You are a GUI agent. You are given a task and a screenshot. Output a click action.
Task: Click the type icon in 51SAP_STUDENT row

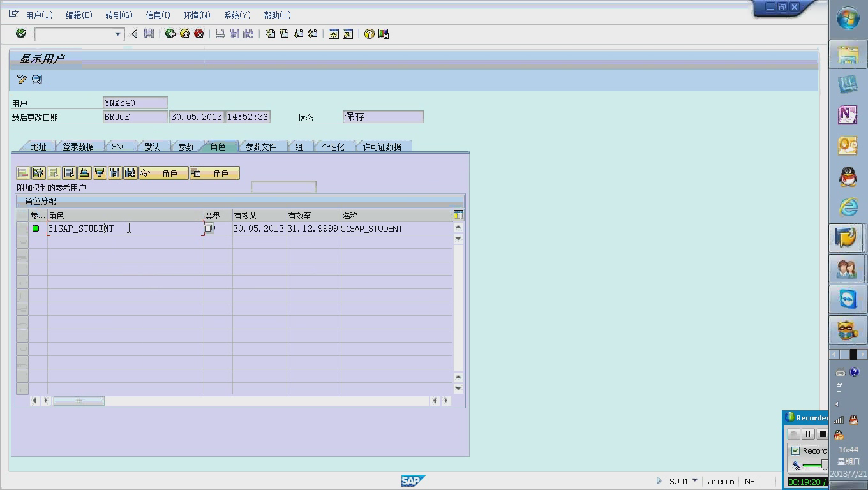[209, 228]
